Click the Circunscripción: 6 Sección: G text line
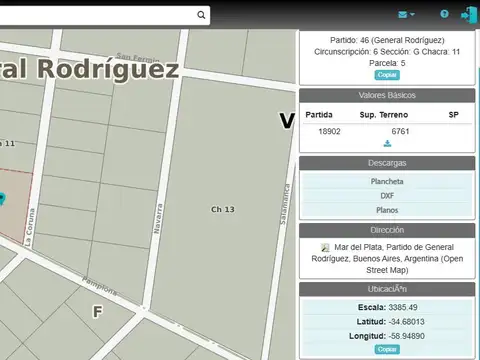 pyautogui.click(x=387, y=52)
